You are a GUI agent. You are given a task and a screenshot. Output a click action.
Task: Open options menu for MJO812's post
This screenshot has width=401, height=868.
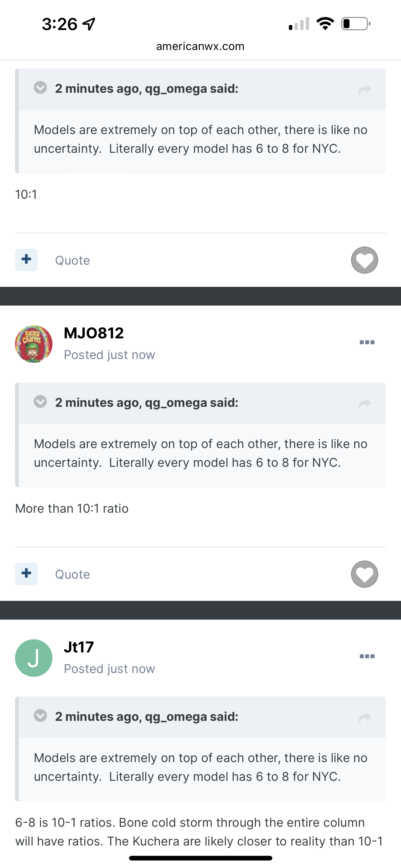click(x=367, y=342)
